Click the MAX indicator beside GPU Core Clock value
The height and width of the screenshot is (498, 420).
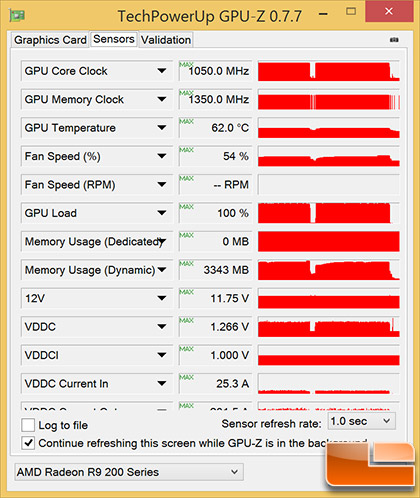click(x=186, y=64)
